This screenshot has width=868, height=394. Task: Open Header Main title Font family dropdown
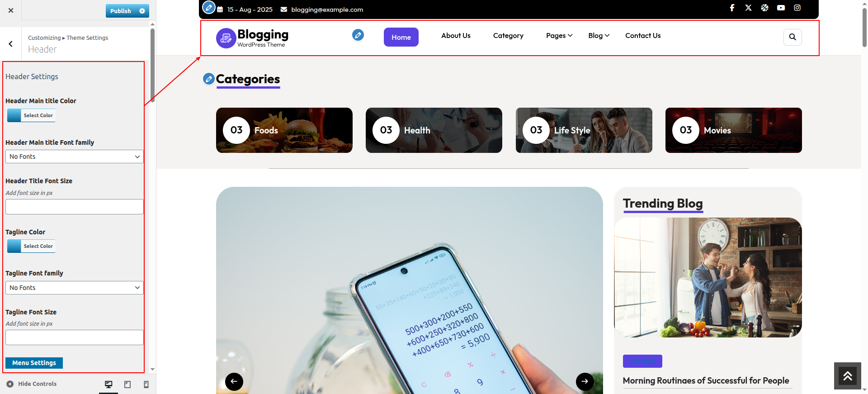pyautogui.click(x=75, y=157)
